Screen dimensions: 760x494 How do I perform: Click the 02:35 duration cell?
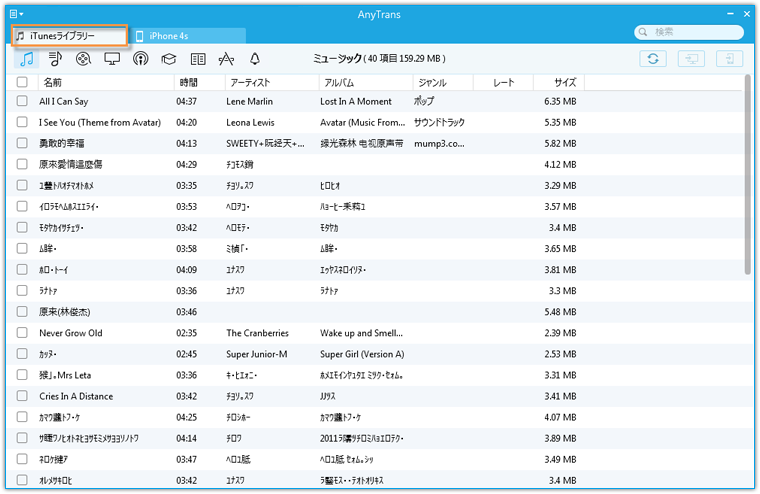tap(186, 333)
